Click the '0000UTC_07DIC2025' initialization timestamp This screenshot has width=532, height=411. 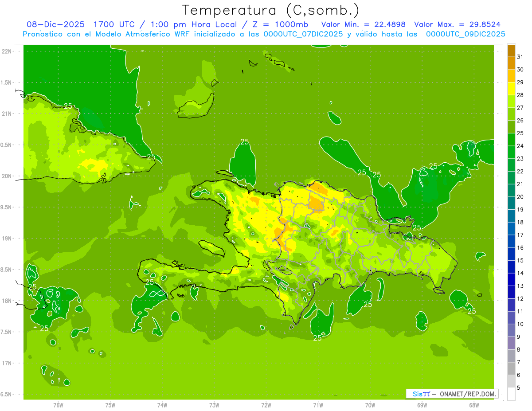click(x=304, y=34)
